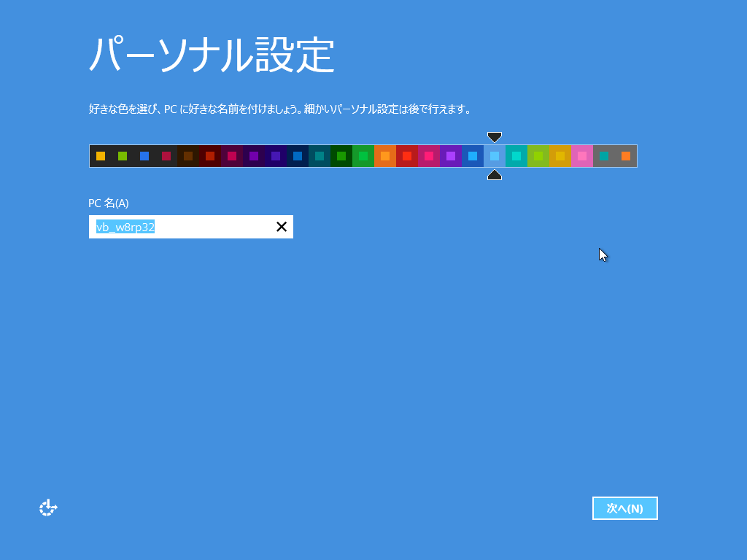Select the dark gray swatch with green square
The width and height of the screenshot is (747, 560).
[123, 156]
